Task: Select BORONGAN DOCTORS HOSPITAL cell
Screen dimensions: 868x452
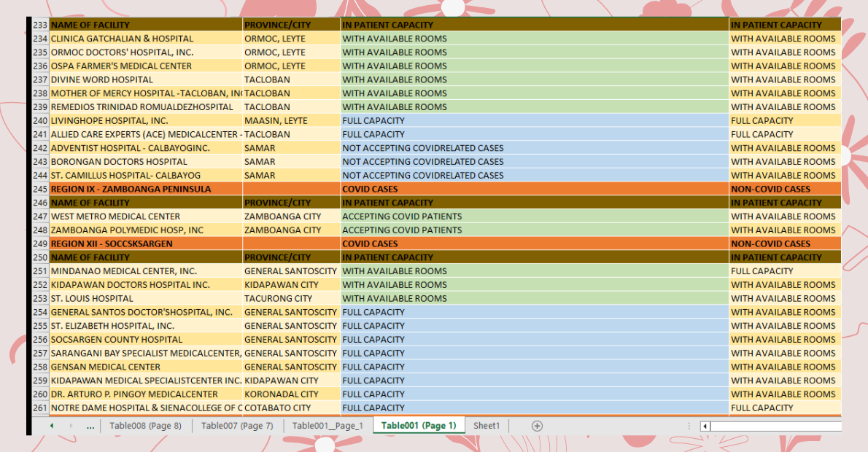Action: [x=146, y=162]
